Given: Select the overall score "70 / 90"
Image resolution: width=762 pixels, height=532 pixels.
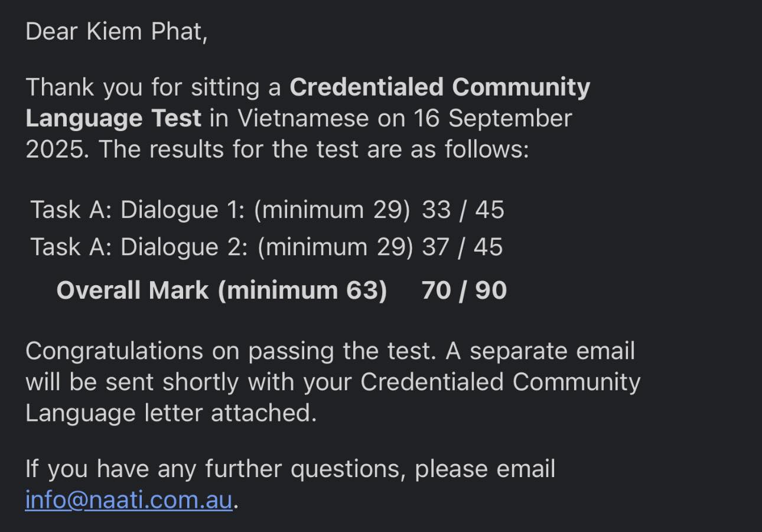Looking at the screenshot, I should [x=464, y=291].
